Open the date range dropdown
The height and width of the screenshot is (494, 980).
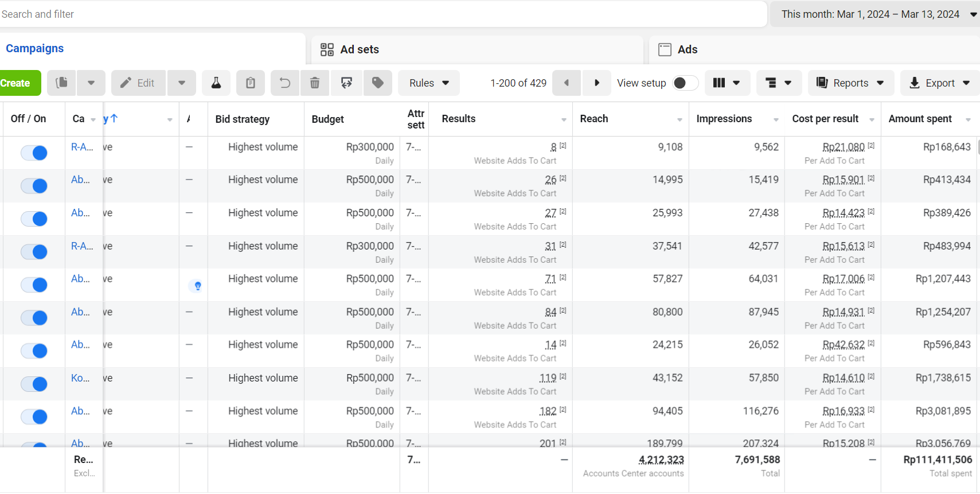pos(874,14)
